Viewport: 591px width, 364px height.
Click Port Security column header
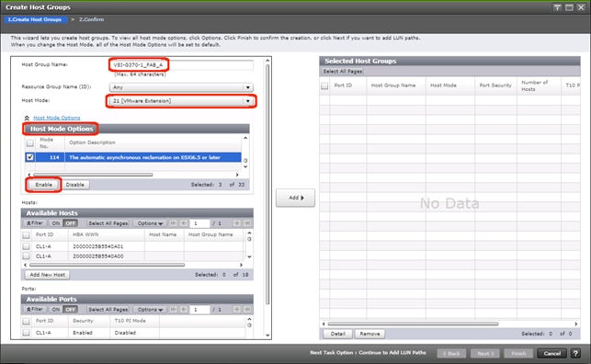495,85
